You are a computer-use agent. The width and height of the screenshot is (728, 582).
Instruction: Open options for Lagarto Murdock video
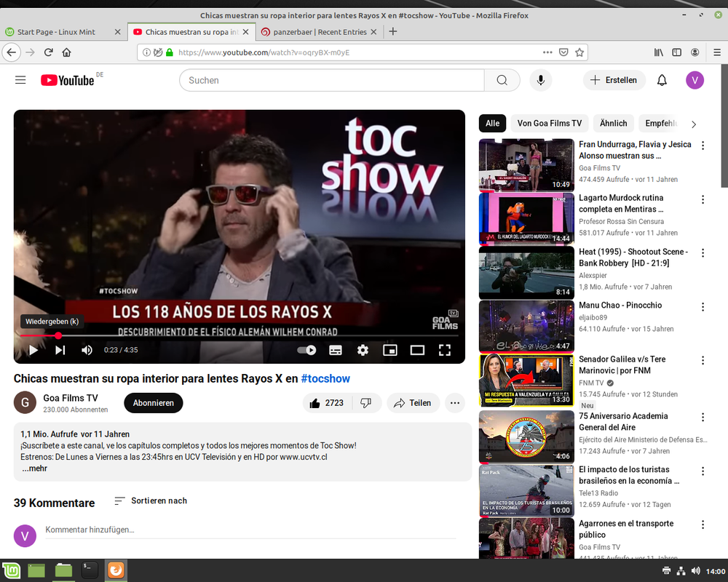pos(703,199)
